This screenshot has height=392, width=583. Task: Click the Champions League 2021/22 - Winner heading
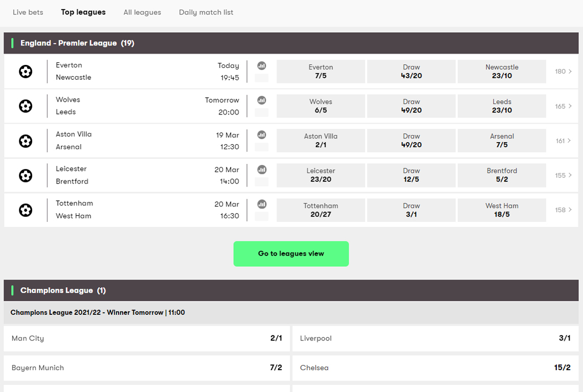coord(97,312)
